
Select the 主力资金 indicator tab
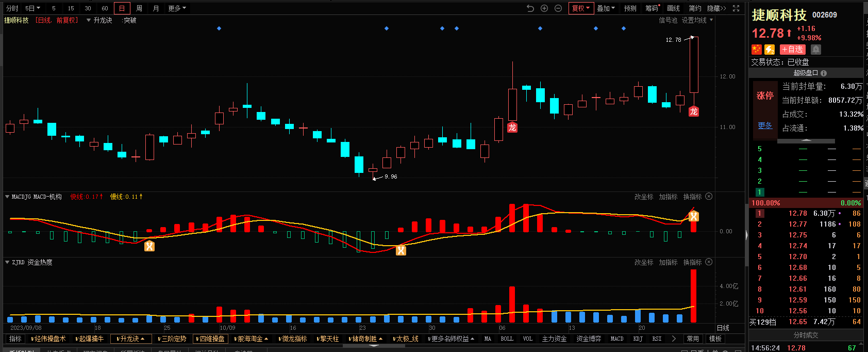[554, 339]
